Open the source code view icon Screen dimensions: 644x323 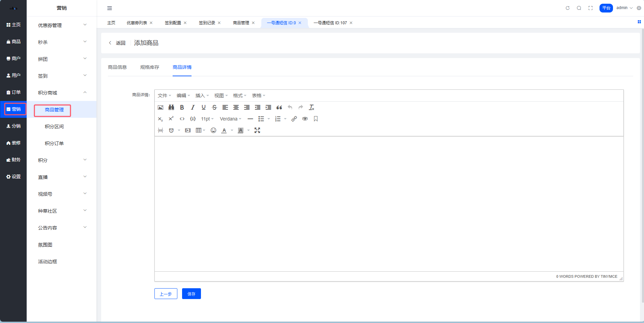[182, 119]
